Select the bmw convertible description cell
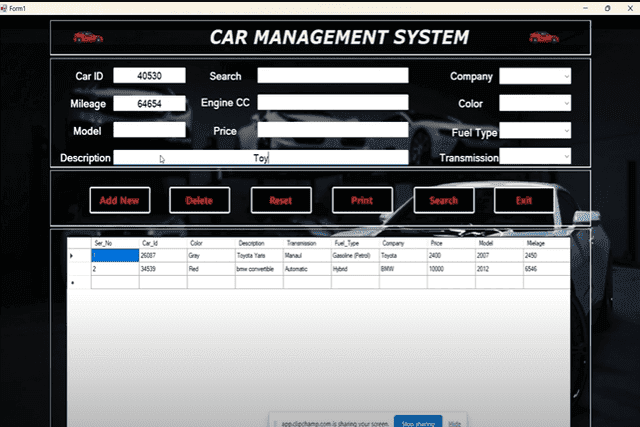Screen dimensions: 640x427 pyautogui.click(x=259, y=269)
